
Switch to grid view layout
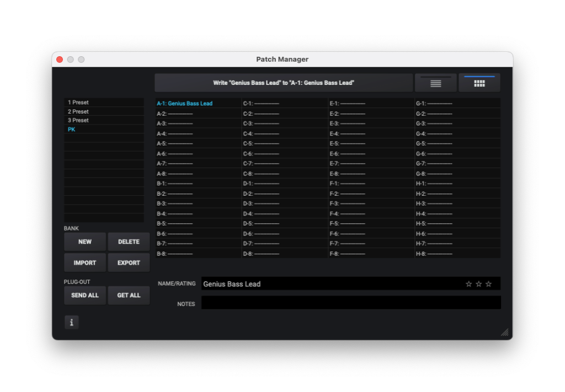[x=479, y=83]
